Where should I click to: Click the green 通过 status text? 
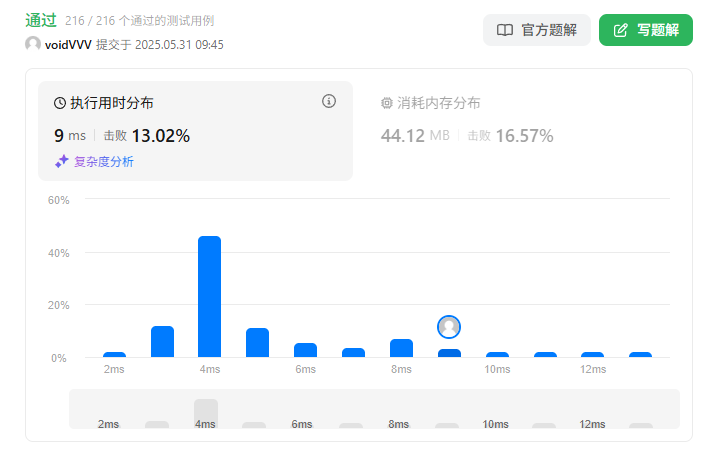[41, 20]
